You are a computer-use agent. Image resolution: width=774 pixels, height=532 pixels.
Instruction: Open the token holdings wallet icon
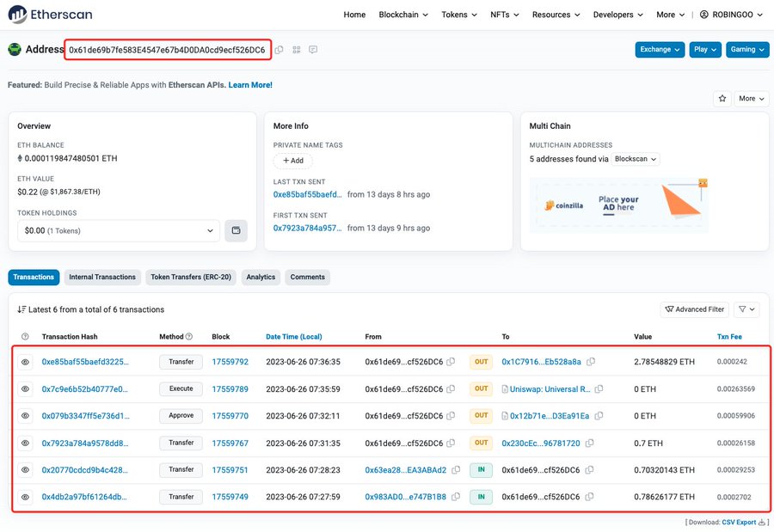click(236, 230)
